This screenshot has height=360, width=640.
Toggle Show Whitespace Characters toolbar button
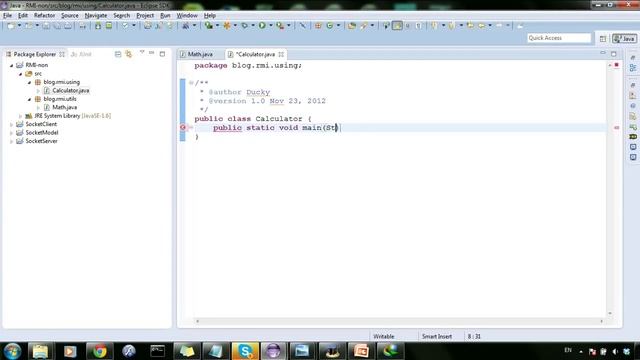pyautogui.click(x=418, y=26)
